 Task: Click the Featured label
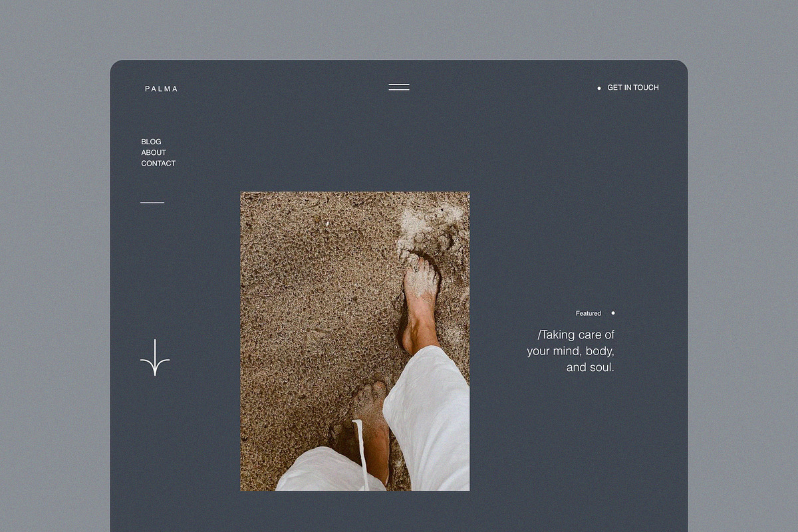[x=589, y=313]
